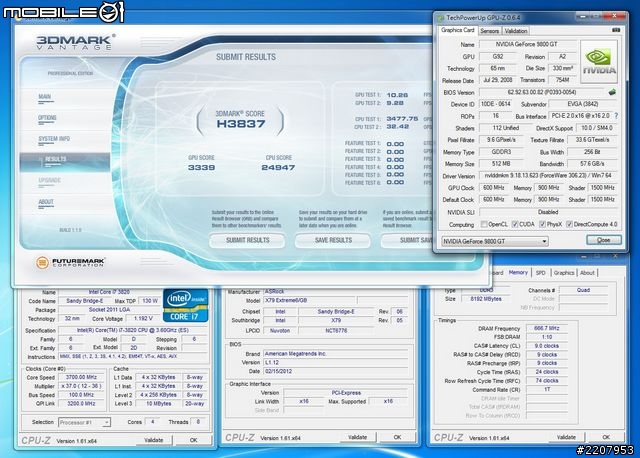Toggle the OpenCL checkbox in GPU-Z
640x458 pixels.
pyautogui.click(x=484, y=224)
